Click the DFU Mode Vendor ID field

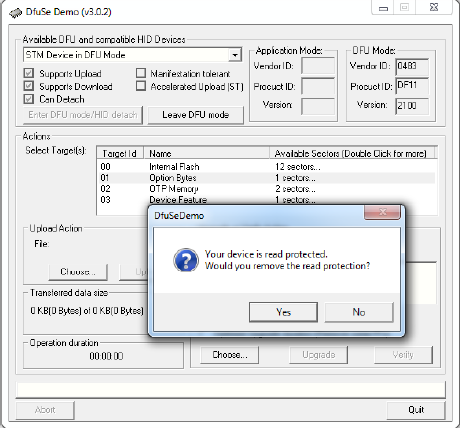(x=412, y=66)
